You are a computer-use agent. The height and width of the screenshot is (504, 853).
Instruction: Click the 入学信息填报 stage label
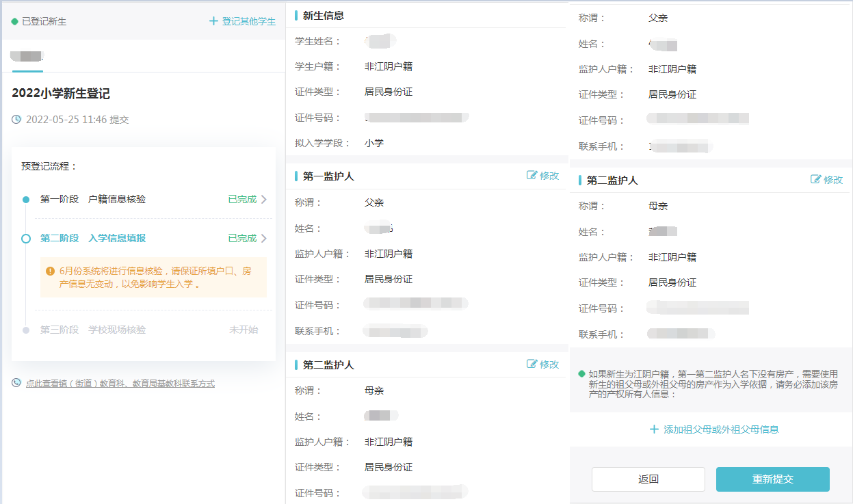pyautogui.click(x=117, y=239)
